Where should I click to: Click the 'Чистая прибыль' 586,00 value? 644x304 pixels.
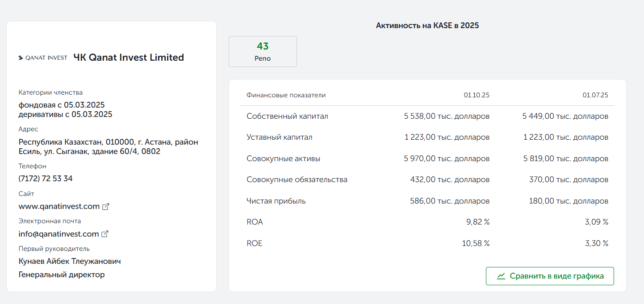click(x=450, y=201)
